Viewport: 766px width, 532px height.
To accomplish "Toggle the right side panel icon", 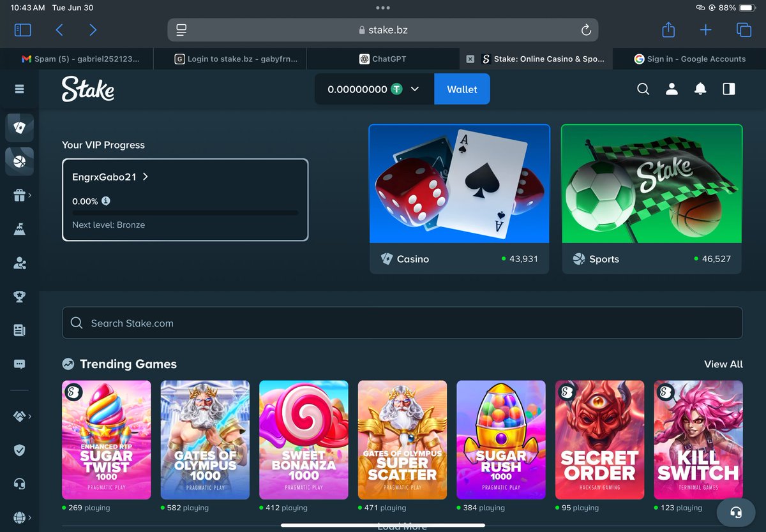I will coord(729,89).
